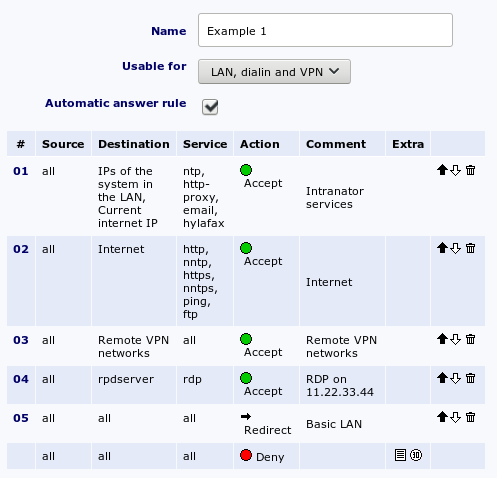Click the log icon in Deny row
Screen dimensions: 497x478
click(400, 455)
